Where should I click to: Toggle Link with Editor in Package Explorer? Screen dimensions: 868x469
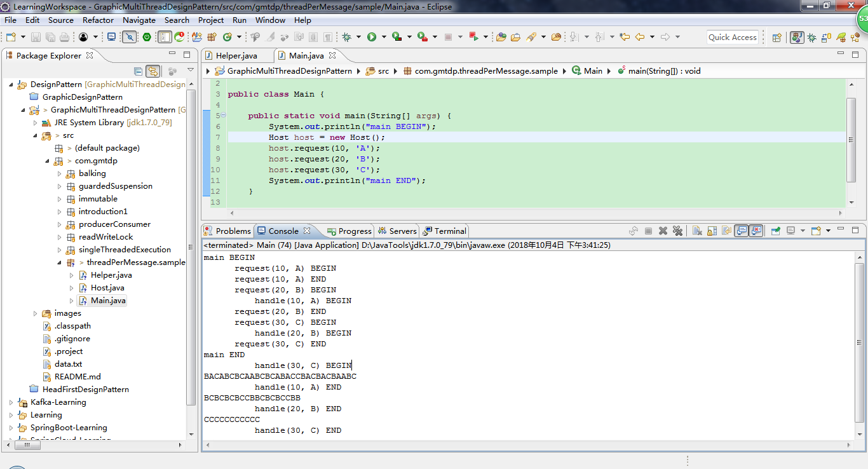click(153, 71)
